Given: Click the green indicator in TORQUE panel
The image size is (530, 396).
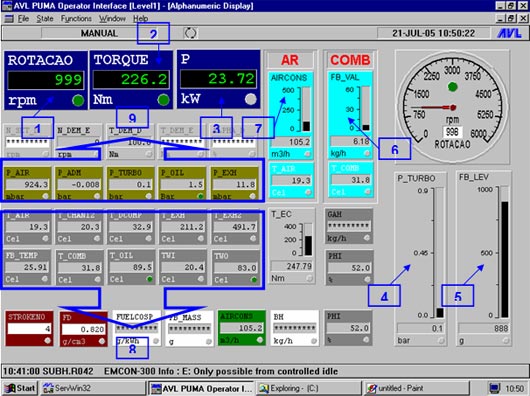Looking at the screenshot, I should [164, 100].
